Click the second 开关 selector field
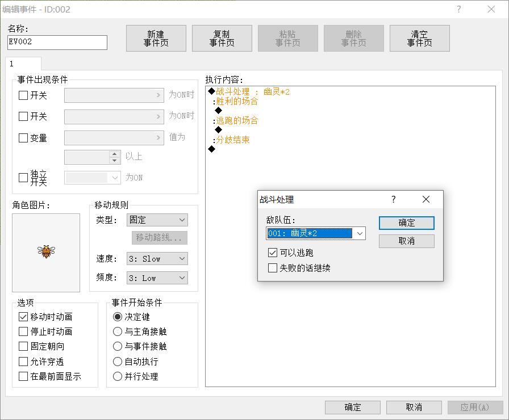The width and height of the screenshot is (509, 420). [x=114, y=117]
